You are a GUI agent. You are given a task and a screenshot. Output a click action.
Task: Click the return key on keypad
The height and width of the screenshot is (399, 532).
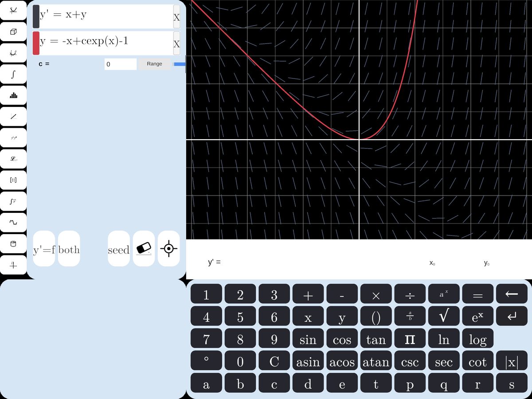coord(512,316)
